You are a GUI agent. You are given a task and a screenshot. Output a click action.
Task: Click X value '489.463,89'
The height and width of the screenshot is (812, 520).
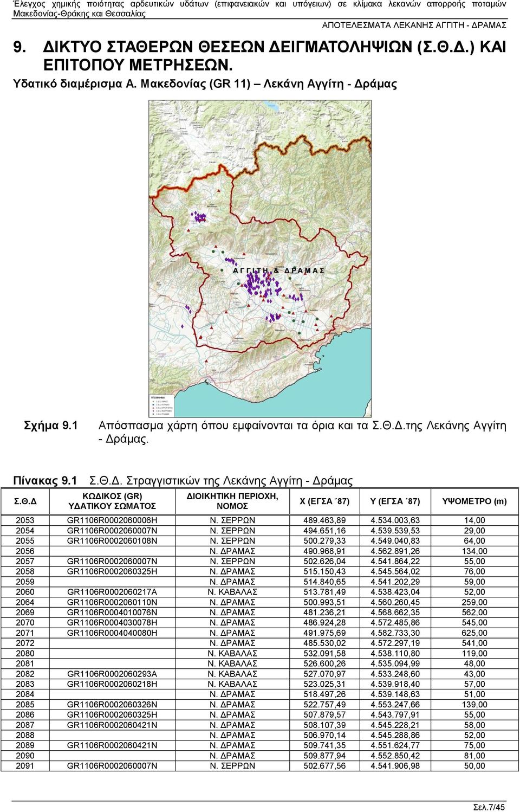pos(324,520)
